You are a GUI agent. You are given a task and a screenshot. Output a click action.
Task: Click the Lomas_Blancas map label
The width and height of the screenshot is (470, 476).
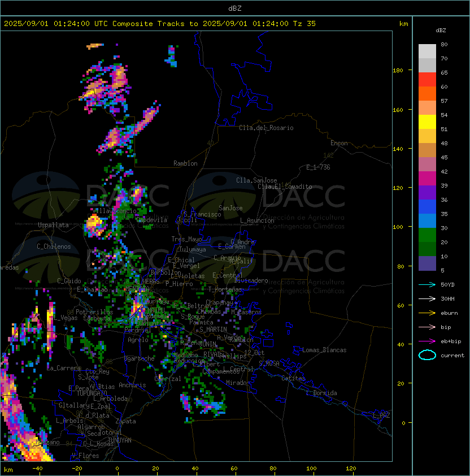[x=324, y=350]
